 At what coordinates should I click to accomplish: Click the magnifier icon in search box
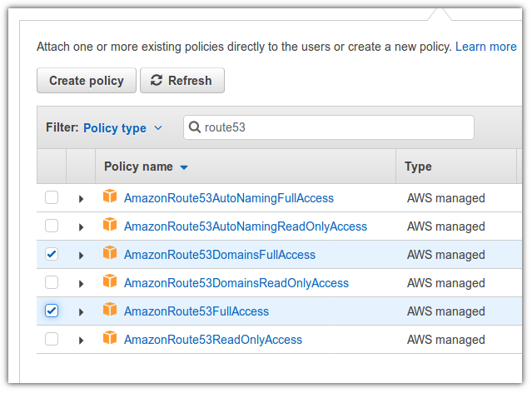click(x=195, y=127)
